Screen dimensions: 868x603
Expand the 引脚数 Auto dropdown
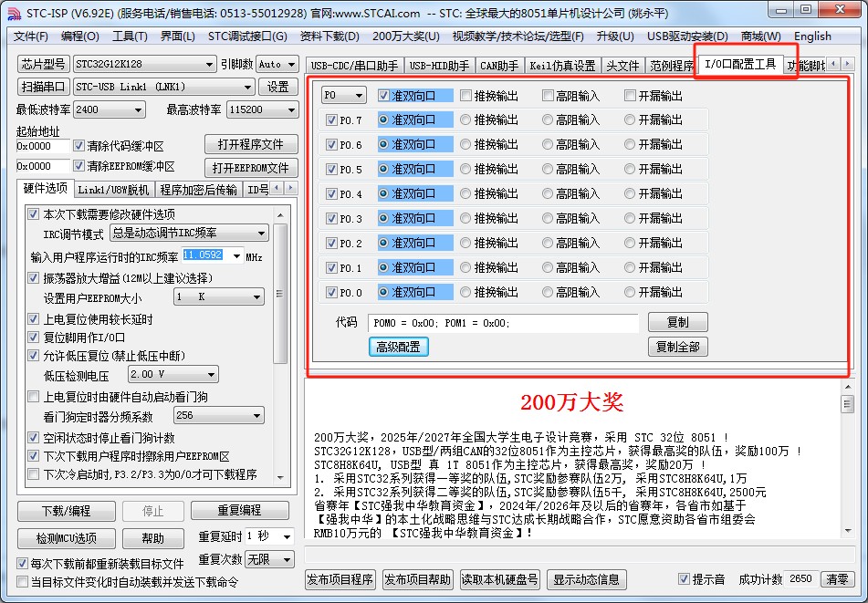(x=292, y=64)
